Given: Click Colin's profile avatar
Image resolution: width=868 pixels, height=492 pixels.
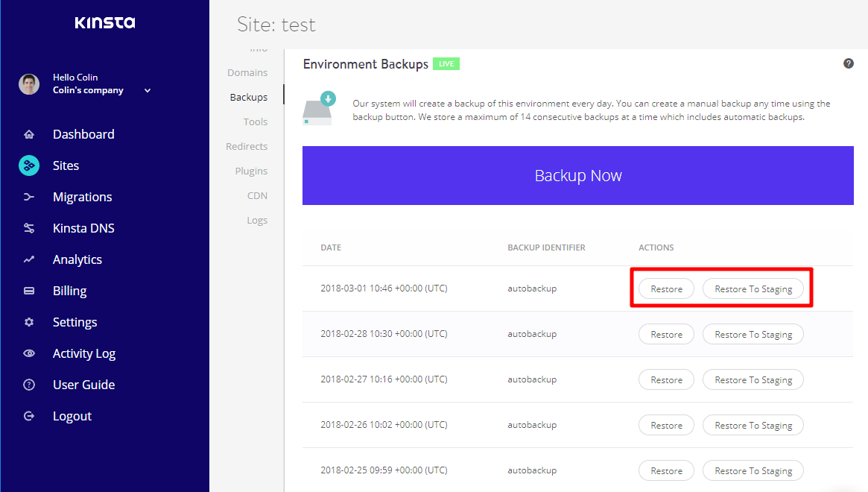Looking at the screenshot, I should click(x=29, y=84).
